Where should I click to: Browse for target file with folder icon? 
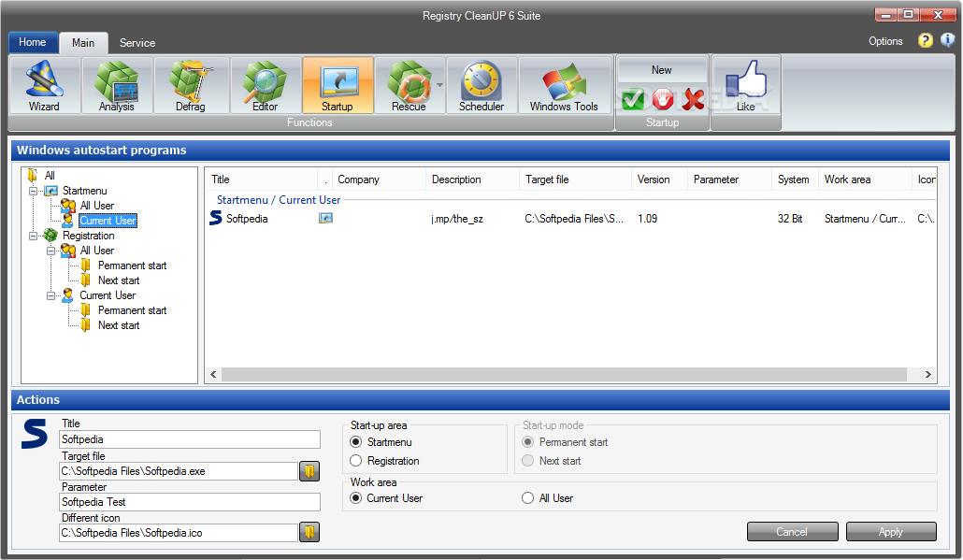[309, 471]
